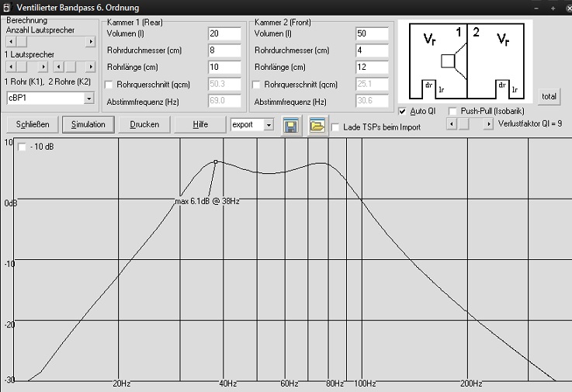Click the Schließen button

(x=33, y=124)
